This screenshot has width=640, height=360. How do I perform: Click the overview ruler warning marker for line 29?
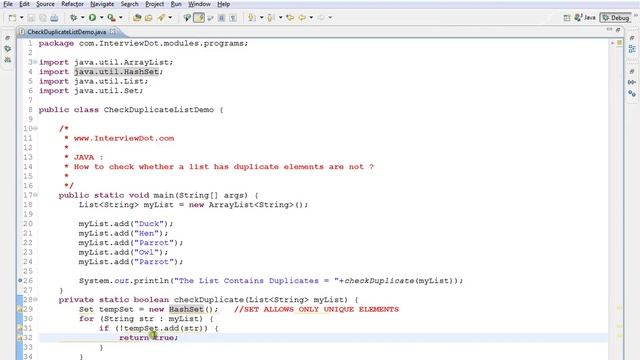pyautogui.click(x=619, y=308)
